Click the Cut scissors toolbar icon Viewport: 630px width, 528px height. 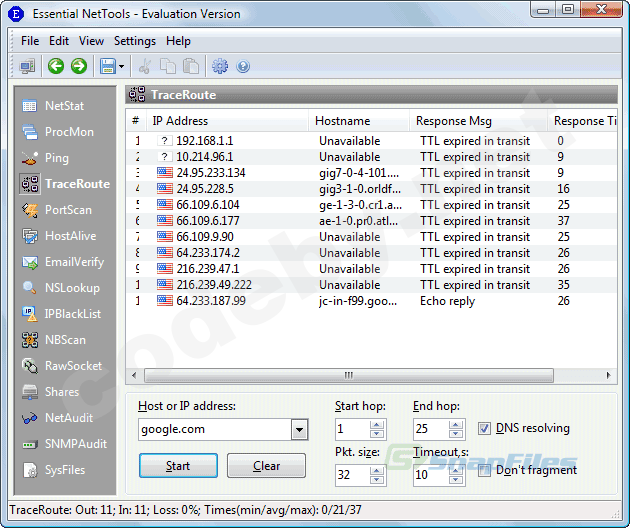pyautogui.click(x=145, y=66)
